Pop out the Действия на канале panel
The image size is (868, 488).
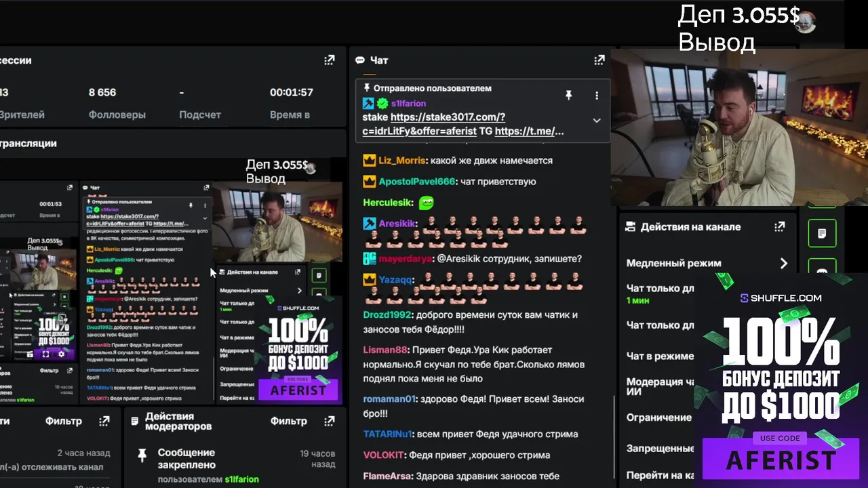[780, 227]
